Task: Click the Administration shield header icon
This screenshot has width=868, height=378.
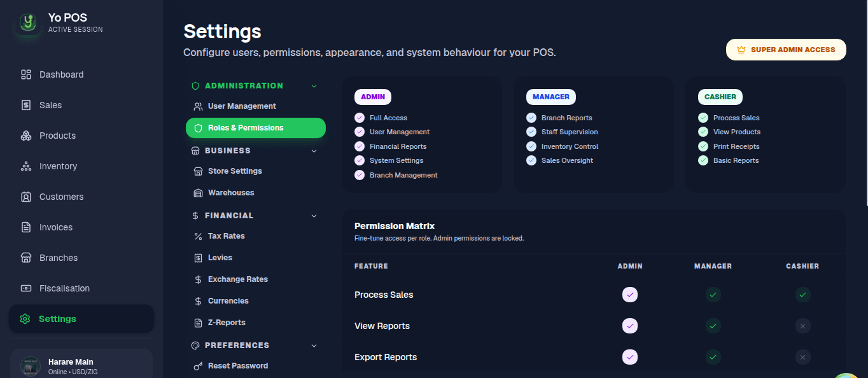Action: 195,86
